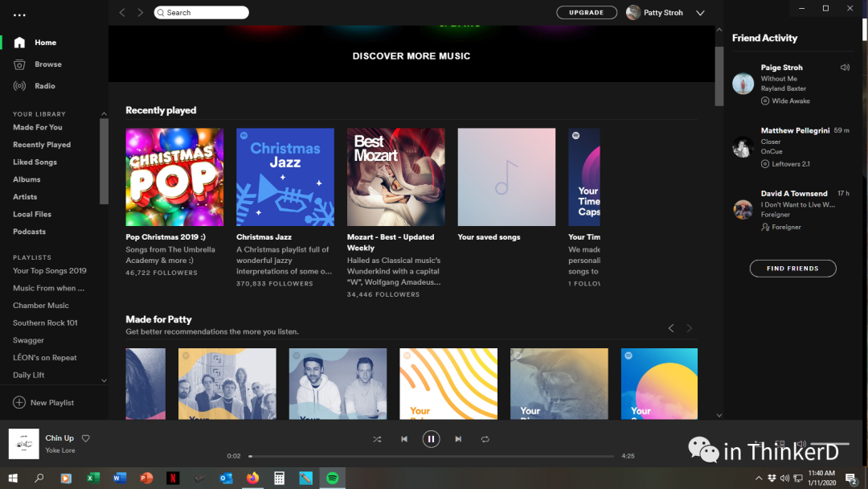Open Foreigner artist context link
Screen dimensions: 868x489
[x=786, y=227]
